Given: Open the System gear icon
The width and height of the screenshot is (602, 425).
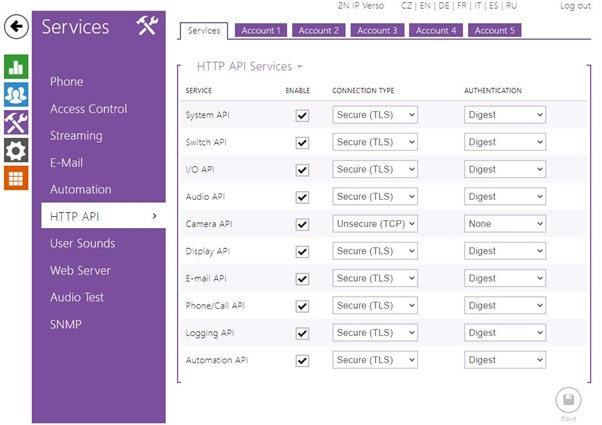Looking at the screenshot, I should [15, 151].
